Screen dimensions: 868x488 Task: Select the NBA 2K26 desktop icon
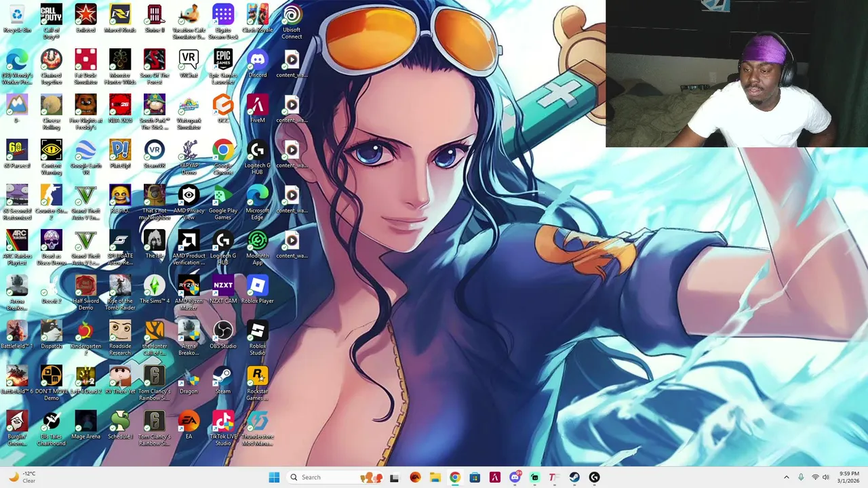pyautogui.click(x=120, y=109)
